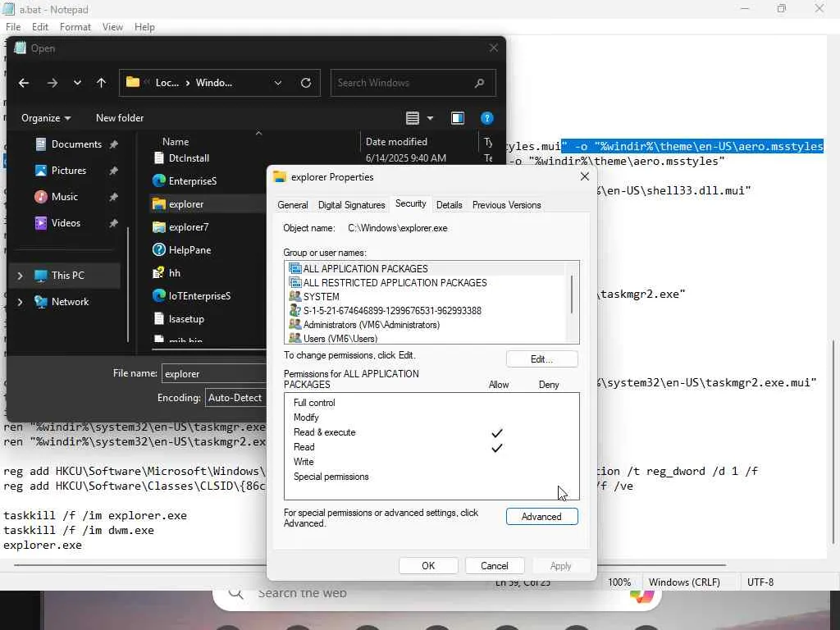This screenshot has width=840, height=630.
Task: Expand the address bar path dropdown
Action: 278,83
